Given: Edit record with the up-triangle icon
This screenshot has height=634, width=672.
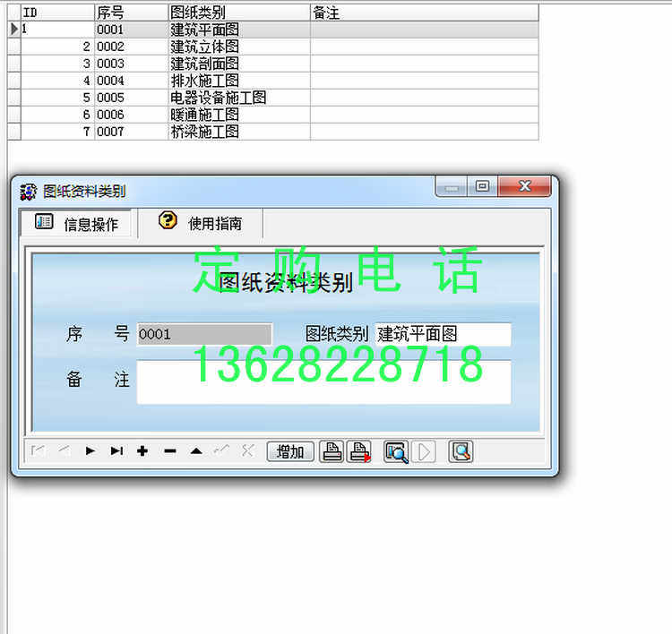Looking at the screenshot, I should coord(196,451).
